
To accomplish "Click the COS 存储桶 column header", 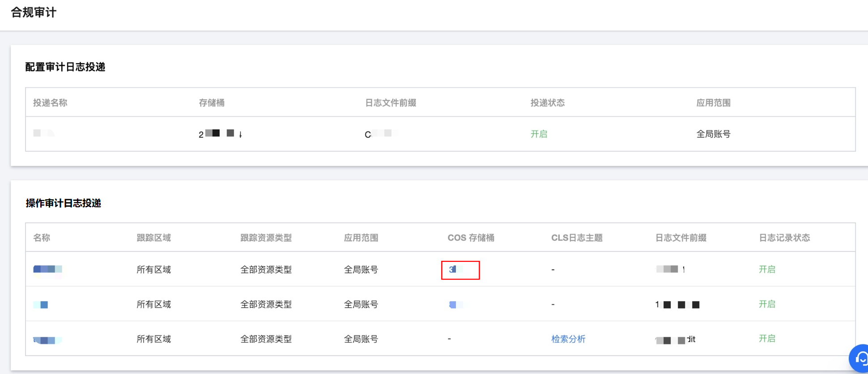I will [x=471, y=238].
